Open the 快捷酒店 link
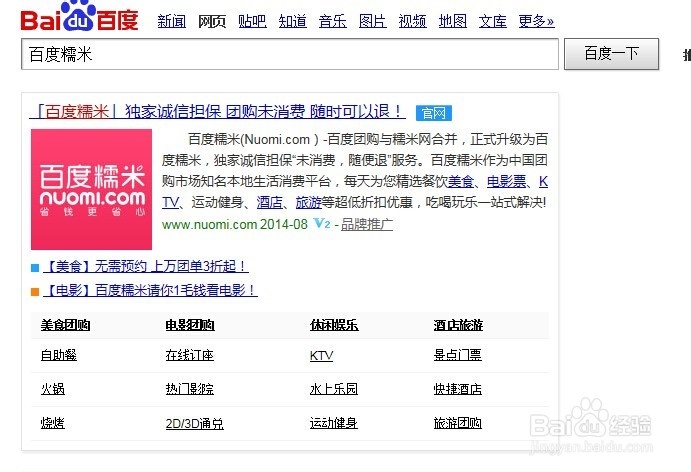Viewport: 691px width, 472px height. 457,389
